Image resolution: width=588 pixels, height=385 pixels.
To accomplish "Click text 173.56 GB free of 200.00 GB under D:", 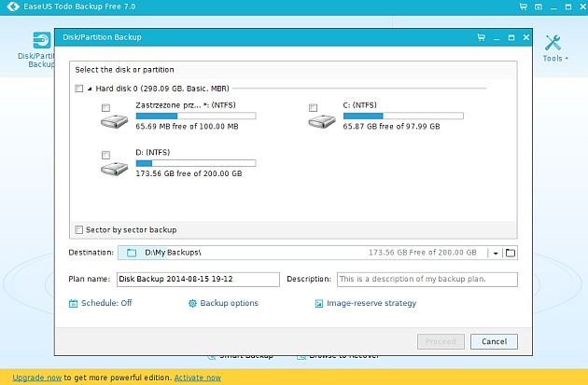I will coord(189,173).
